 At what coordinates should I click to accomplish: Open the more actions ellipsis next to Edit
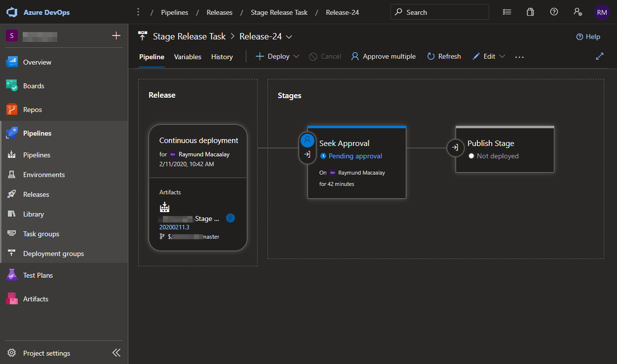click(519, 57)
